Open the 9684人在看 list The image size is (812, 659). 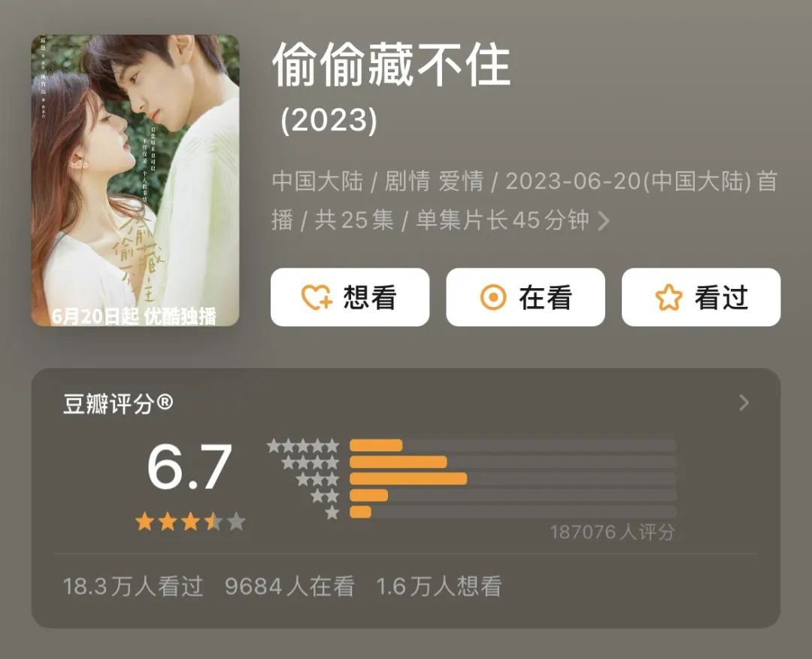[x=289, y=587]
